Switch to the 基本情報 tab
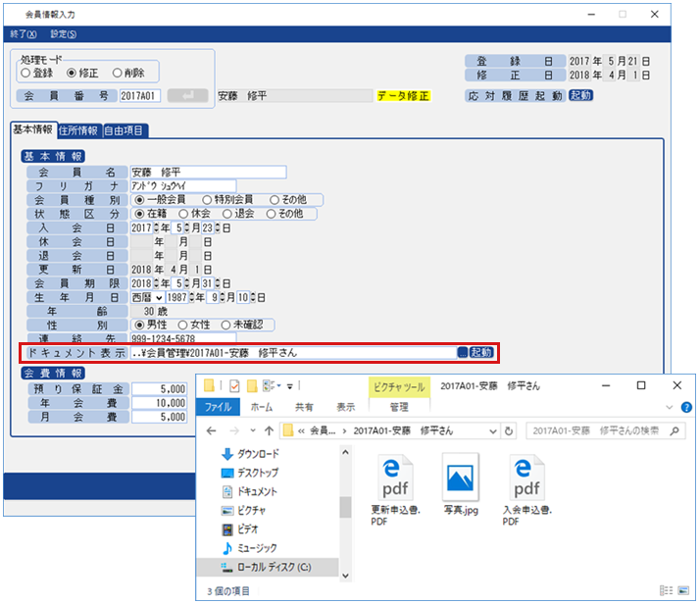The image size is (700, 604). click(33, 129)
